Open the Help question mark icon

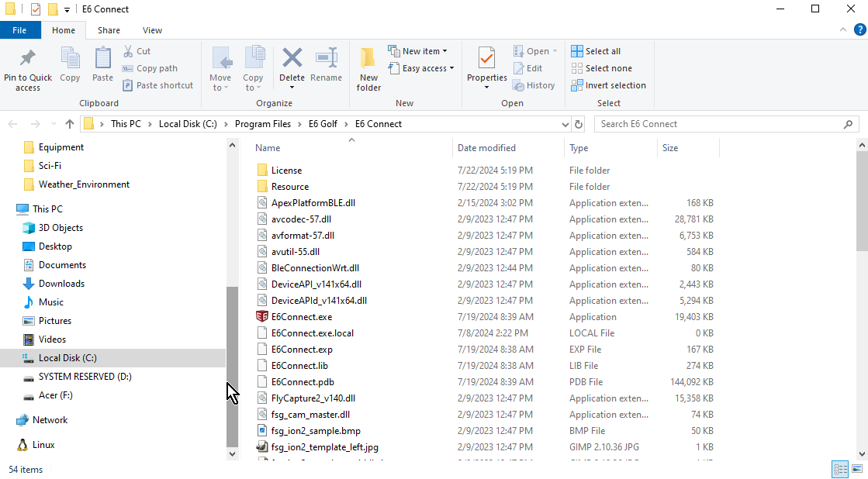pos(859,30)
